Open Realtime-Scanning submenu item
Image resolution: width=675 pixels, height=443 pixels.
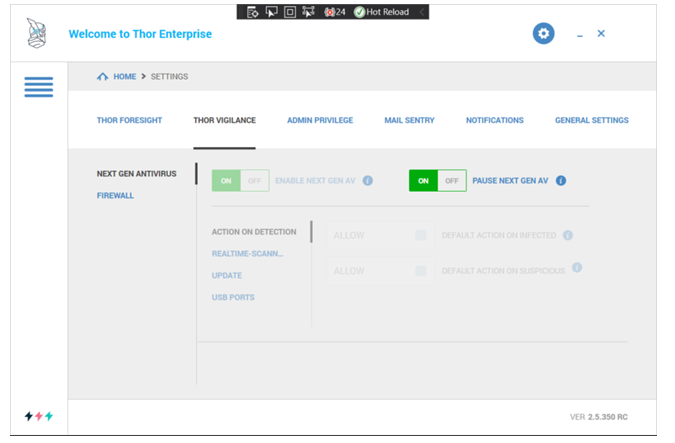click(x=248, y=254)
